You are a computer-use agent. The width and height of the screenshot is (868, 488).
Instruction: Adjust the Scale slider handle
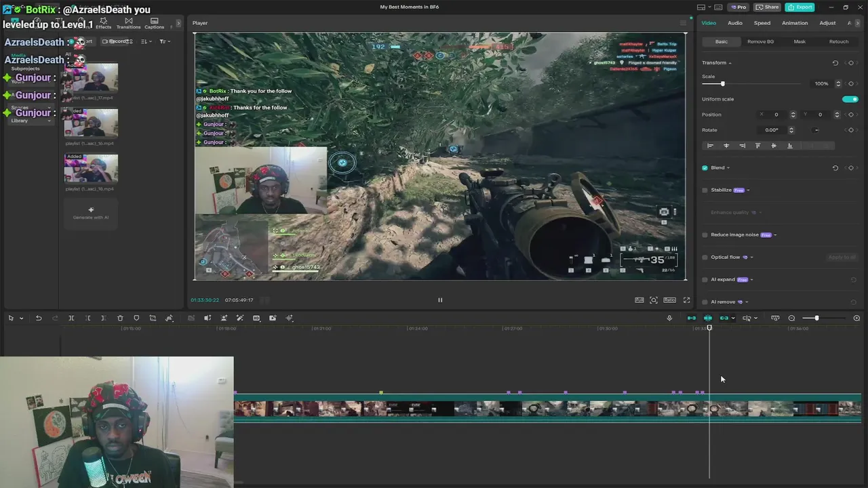[722, 83]
